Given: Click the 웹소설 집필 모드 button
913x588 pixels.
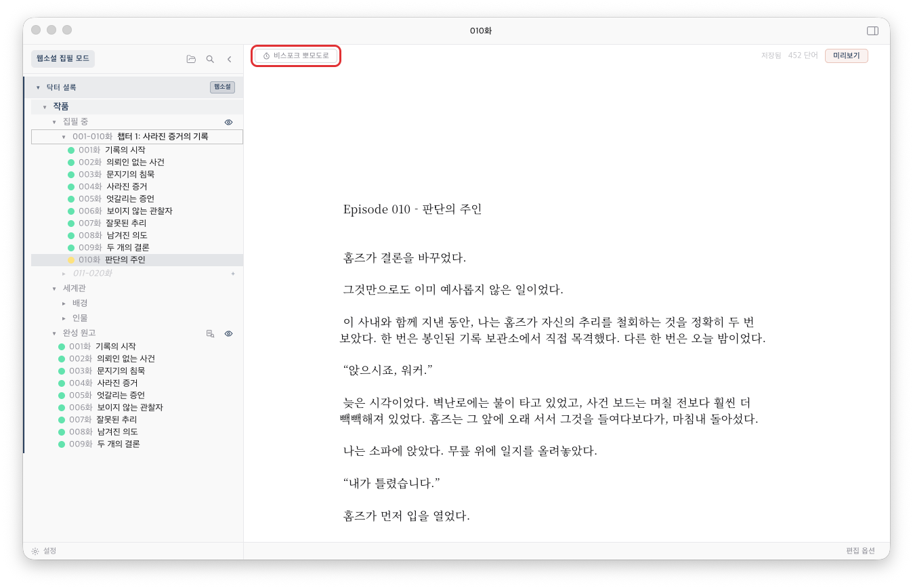Looking at the screenshot, I should [63, 59].
